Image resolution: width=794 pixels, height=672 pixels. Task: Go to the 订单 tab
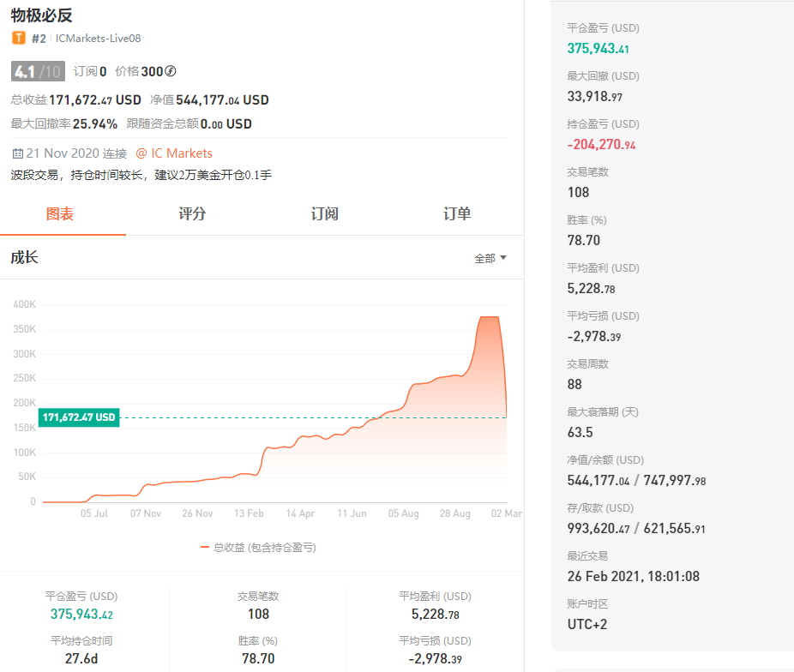click(x=457, y=213)
